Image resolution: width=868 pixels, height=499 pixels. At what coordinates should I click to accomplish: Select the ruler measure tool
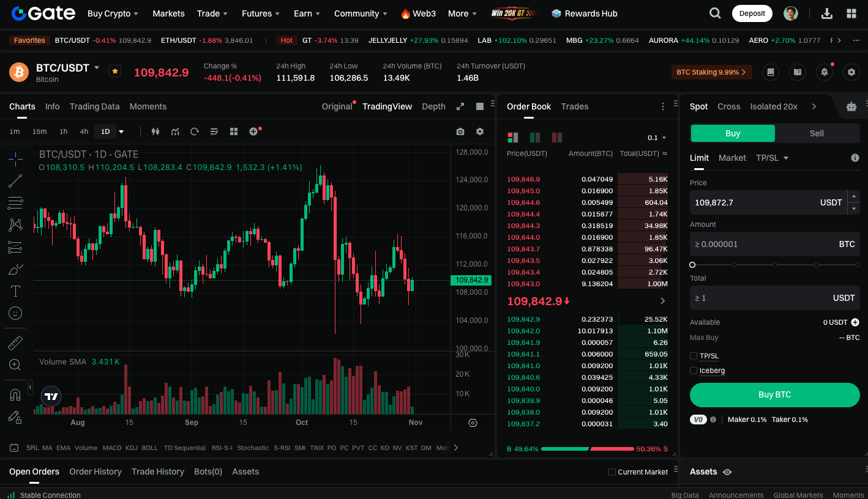[x=15, y=343]
